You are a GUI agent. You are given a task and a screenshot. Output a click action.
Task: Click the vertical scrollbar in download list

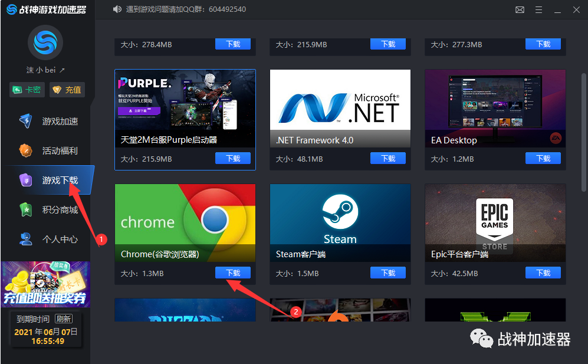pyautogui.click(x=583, y=133)
